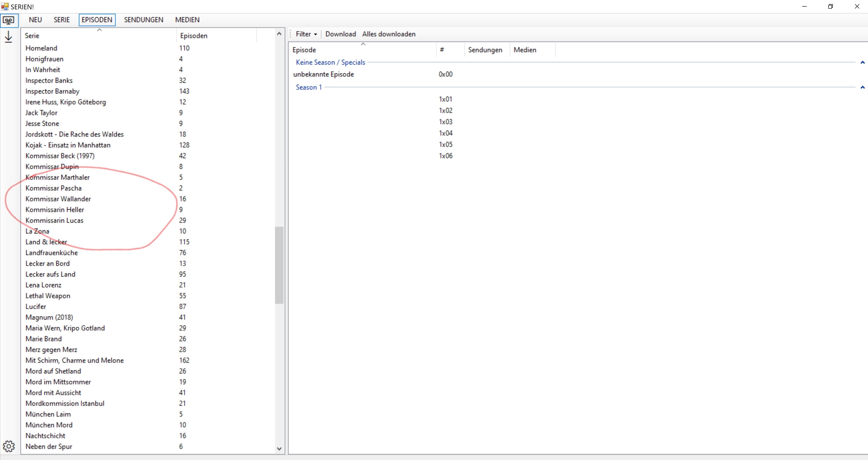868x460 pixels.
Task: Select episode row 1x03
Action: (445, 121)
